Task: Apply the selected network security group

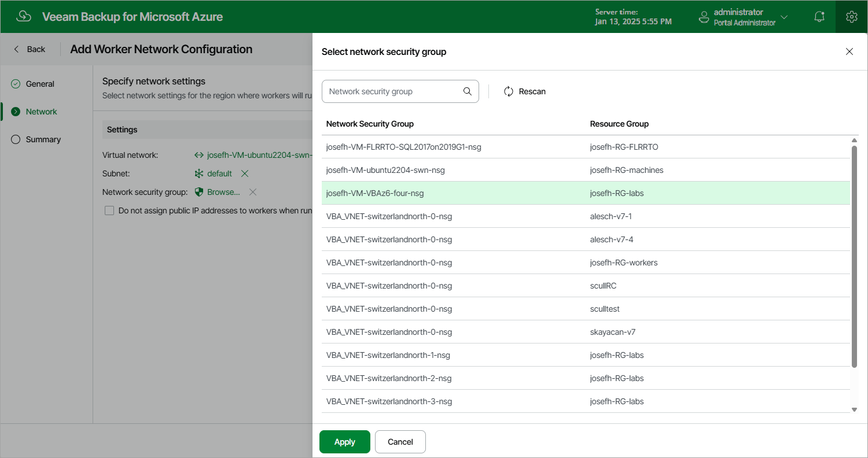Action: 345,442
